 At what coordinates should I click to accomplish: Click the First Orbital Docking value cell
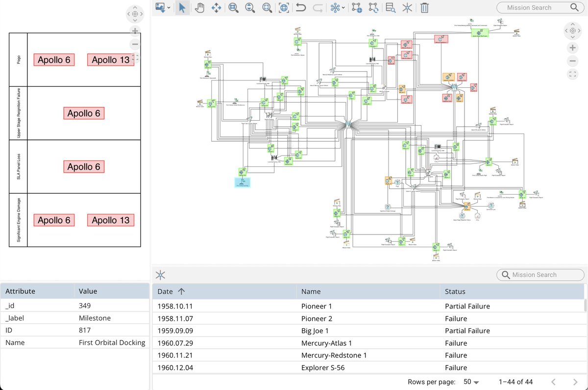(111, 342)
